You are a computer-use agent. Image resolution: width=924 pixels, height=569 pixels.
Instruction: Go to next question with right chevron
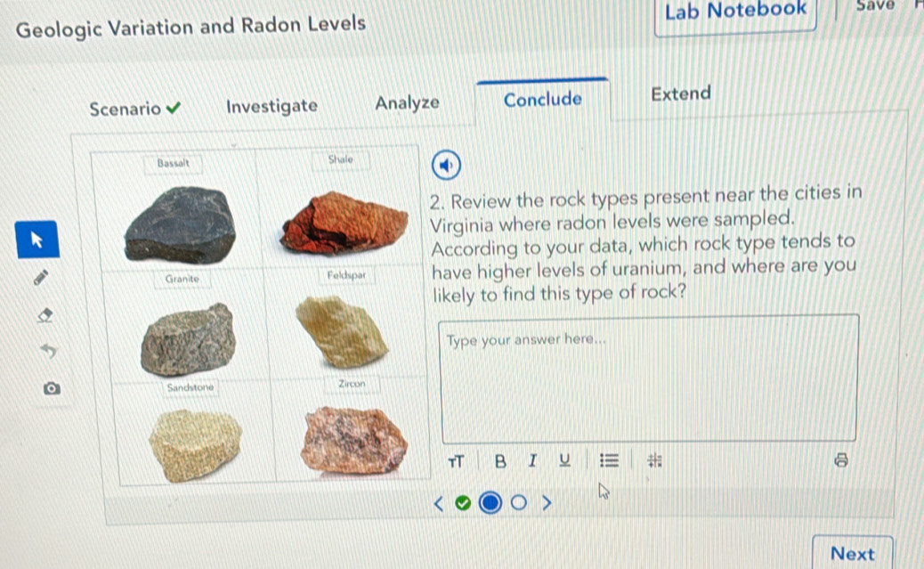pos(547,502)
